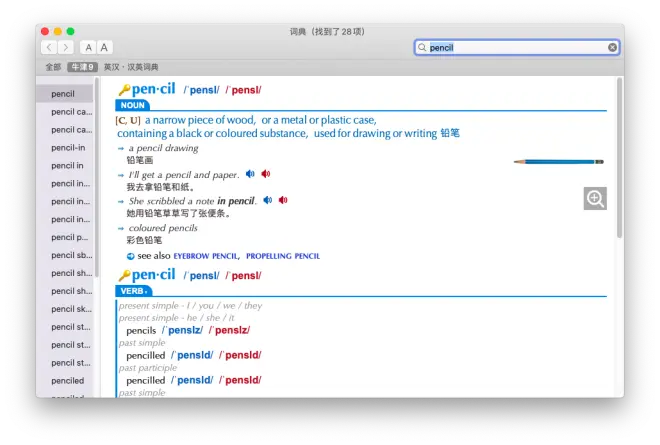Viewport: 660px width, 445px height.
Task: Click the green window zoom button
Action: pyautogui.click(x=71, y=31)
